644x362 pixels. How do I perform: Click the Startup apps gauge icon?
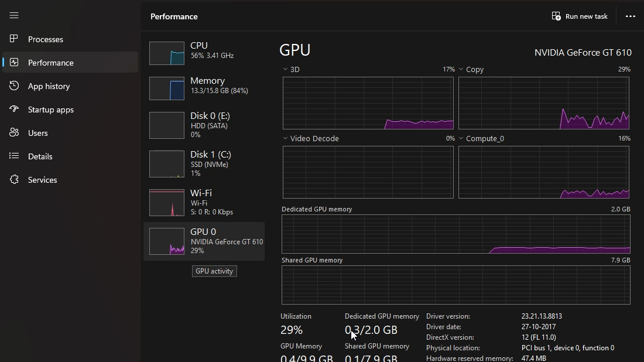coord(14,109)
